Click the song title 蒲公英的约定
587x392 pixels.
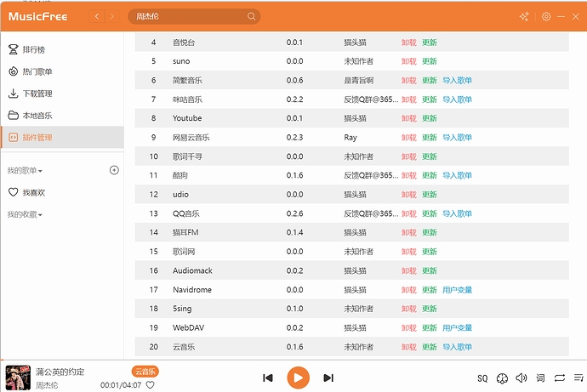[60, 372]
